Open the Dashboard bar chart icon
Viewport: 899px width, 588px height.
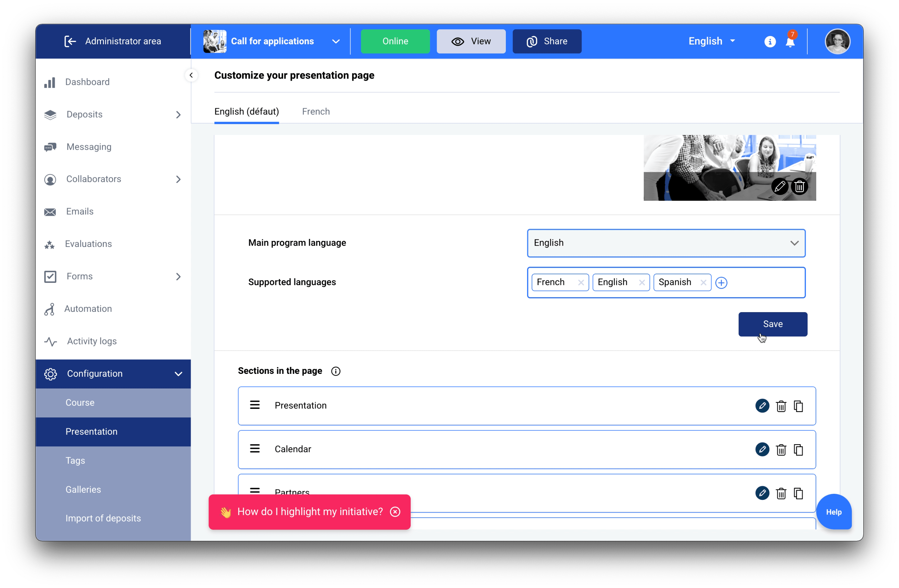coord(49,82)
